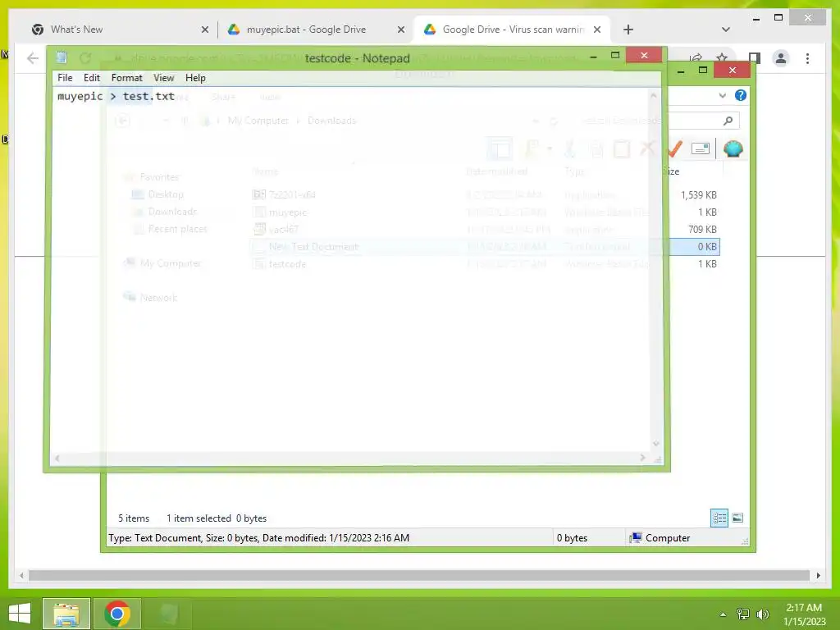Click the Chrome page horizontal scrollbar track
840x630 pixels.
pyautogui.click(x=419, y=575)
